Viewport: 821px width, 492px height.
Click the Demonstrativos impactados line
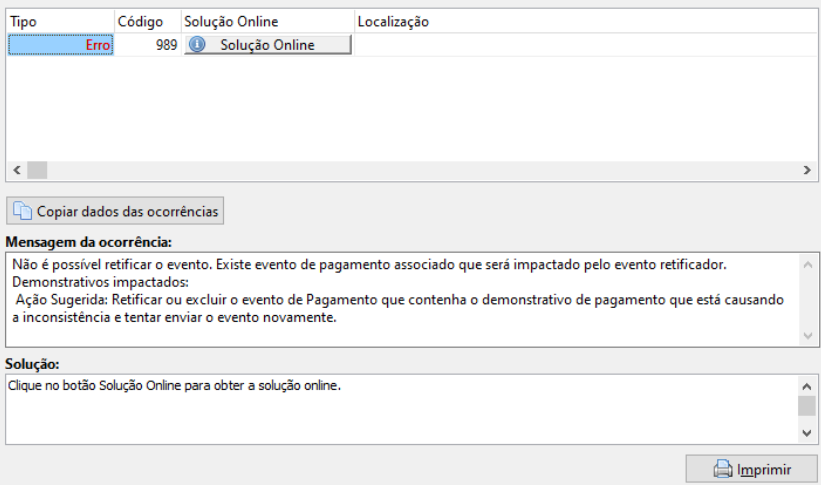coord(100,282)
